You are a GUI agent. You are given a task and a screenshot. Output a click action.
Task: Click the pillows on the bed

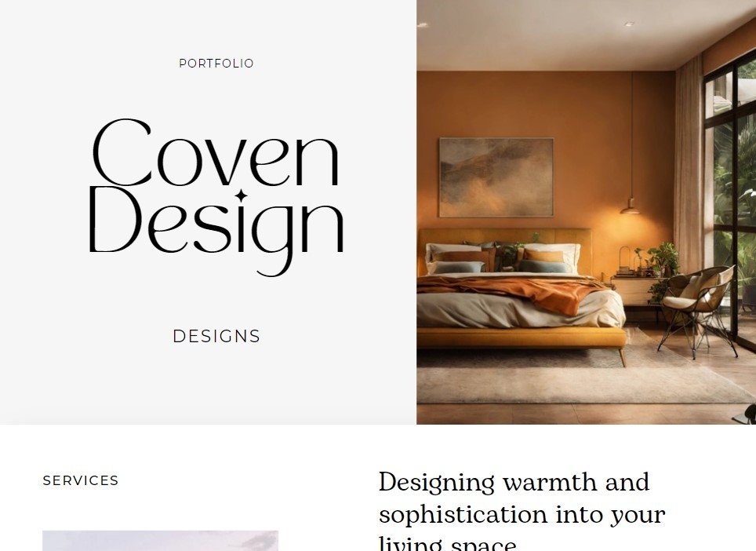(503, 258)
